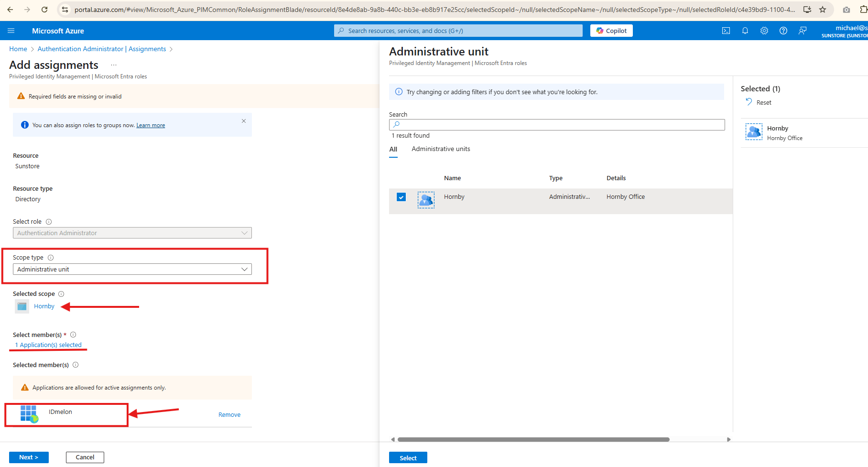This screenshot has height=467, width=868.
Task: Uncheck the Hornby administrative unit checkbox
Action: [x=401, y=197]
